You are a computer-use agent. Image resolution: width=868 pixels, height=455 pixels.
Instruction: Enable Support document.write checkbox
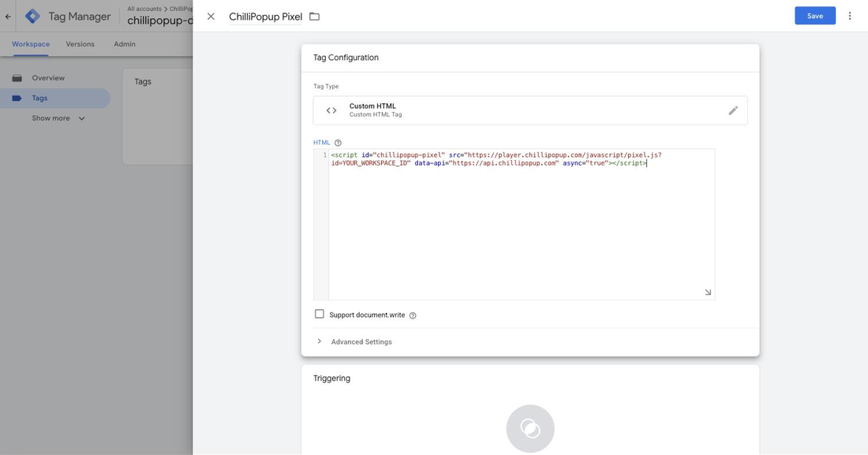coord(320,315)
